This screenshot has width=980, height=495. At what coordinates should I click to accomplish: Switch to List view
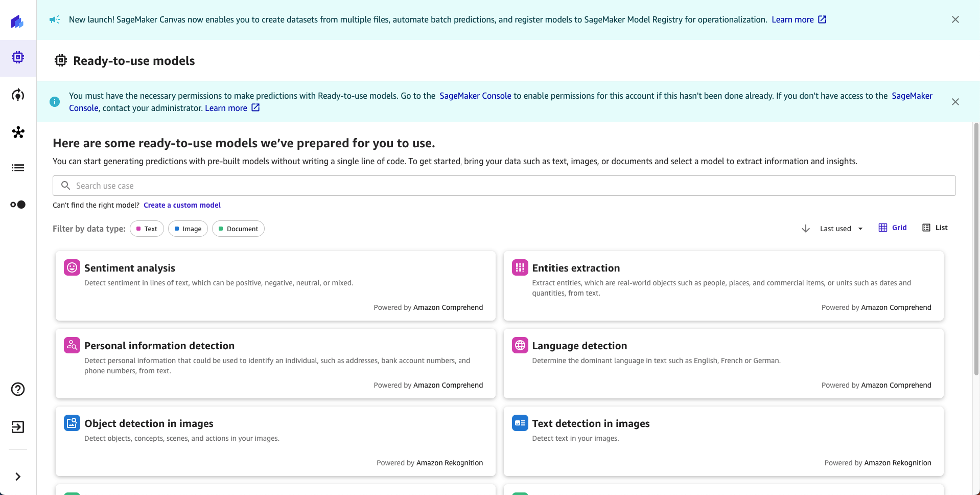coord(935,228)
